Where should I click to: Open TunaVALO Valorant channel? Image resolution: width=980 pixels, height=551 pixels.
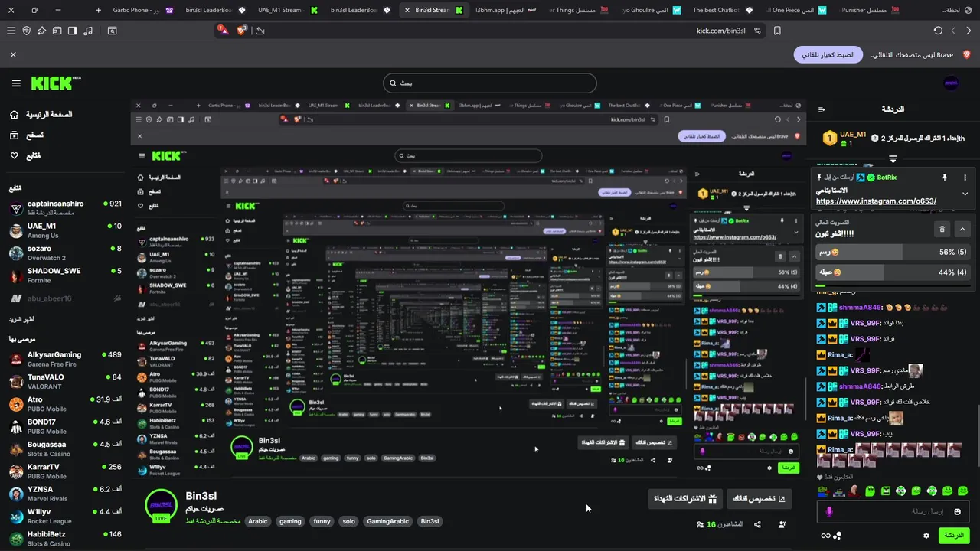pyautogui.click(x=65, y=382)
